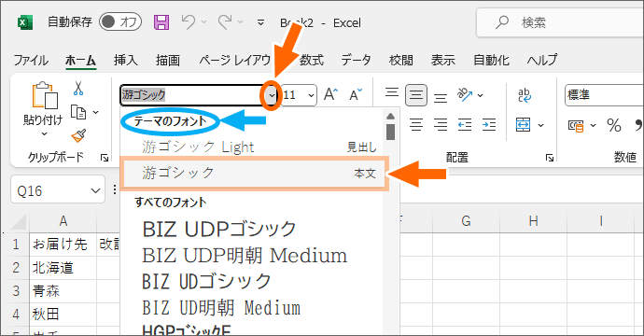Click the purple Save icon

point(161,21)
